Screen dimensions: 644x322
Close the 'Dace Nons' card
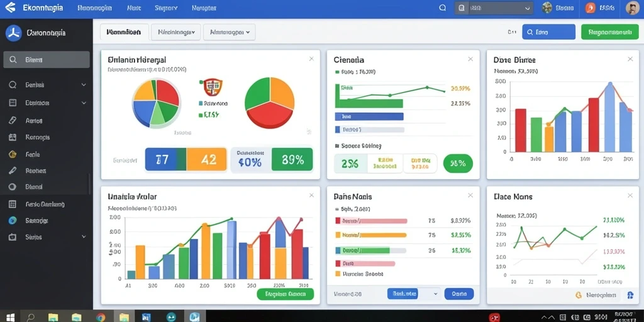point(630,196)
